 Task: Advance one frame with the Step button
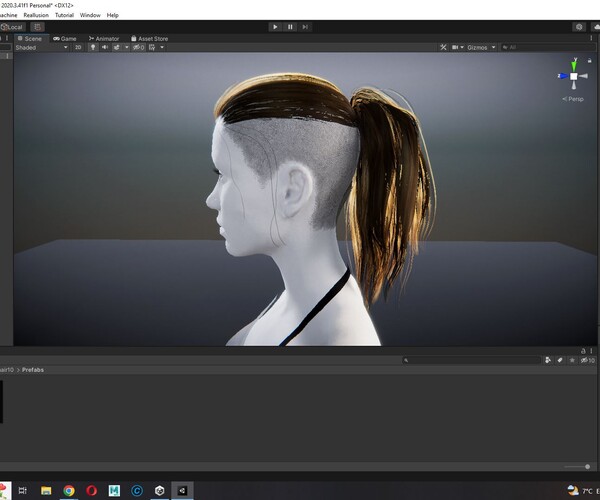[305, 27]
